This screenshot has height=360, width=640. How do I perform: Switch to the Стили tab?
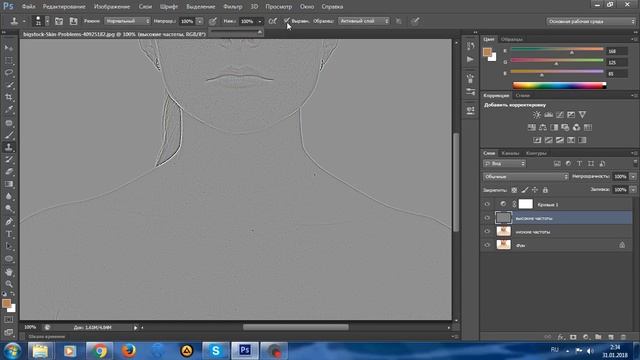522,96
